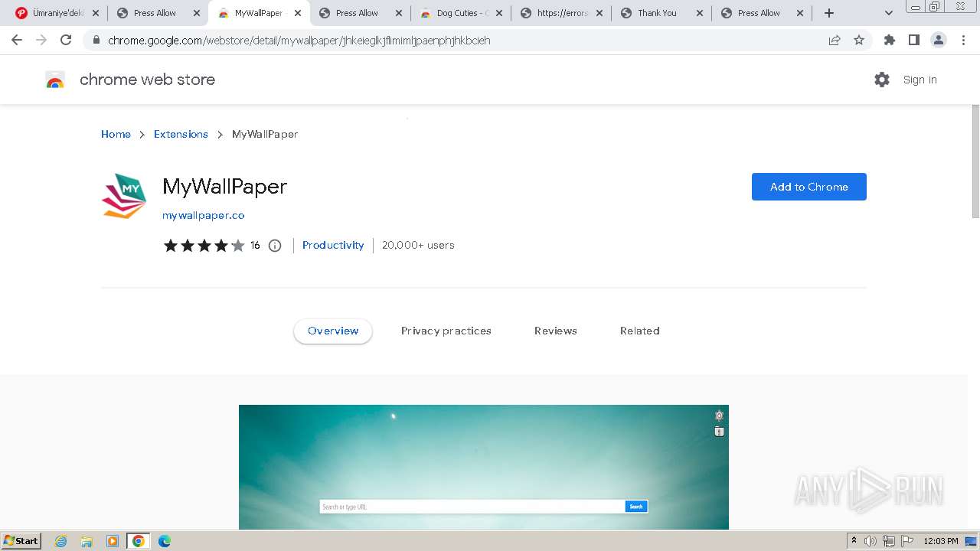Open File Explorer from taskbar

pyautogui.click(x=87, y=541)
